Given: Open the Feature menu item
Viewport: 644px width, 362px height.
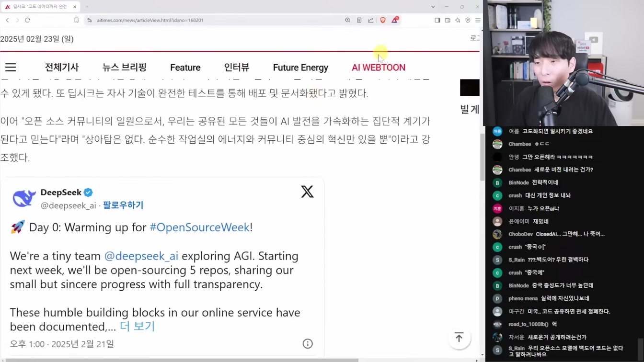Looking at the screenshot, I should pyautogui.click(x=185, y=68).
